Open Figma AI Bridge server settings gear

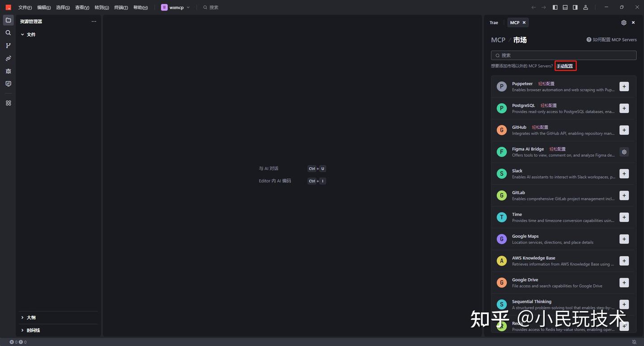point(624,152)
